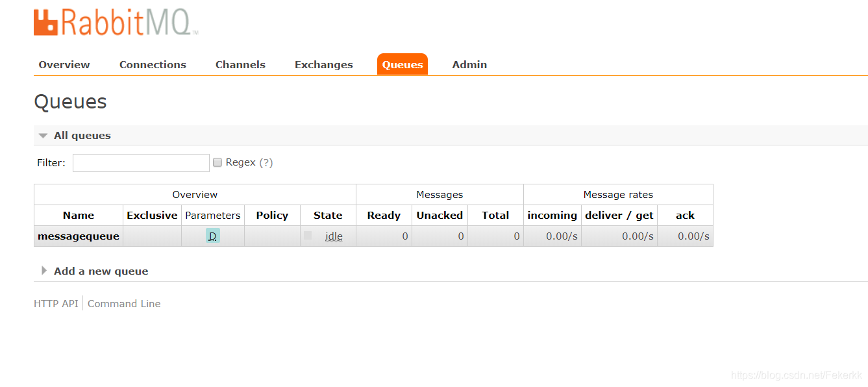Click the Queues page heading
This screenshot has height=387, width=868.
click(x=70, y=102)
